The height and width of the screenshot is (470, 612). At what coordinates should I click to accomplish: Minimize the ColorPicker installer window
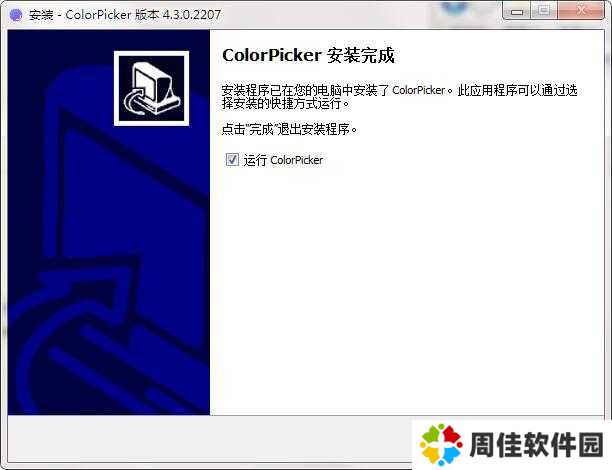(516, 11)
